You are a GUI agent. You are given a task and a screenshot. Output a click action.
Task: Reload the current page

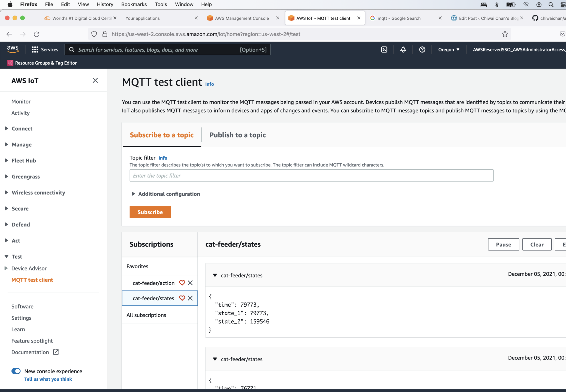tap(36, 34)
